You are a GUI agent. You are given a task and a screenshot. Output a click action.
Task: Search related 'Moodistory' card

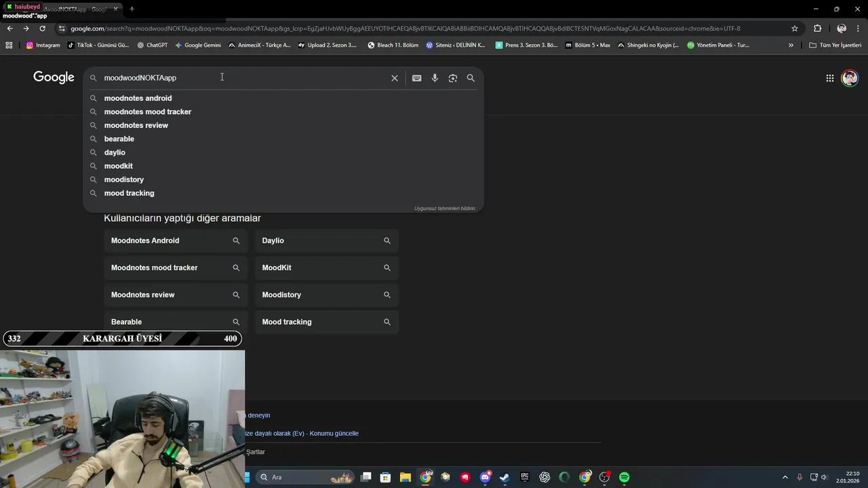(x=327, y=295)
